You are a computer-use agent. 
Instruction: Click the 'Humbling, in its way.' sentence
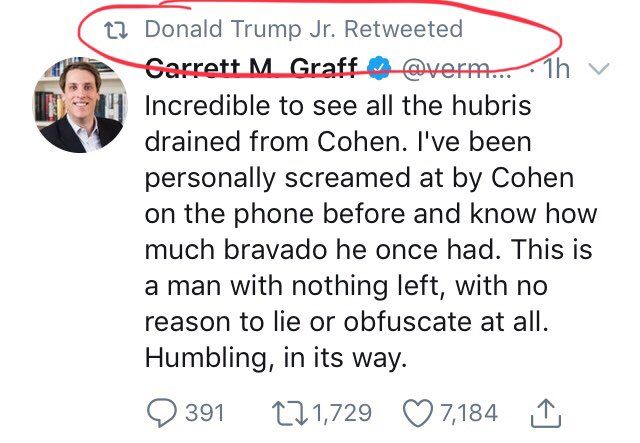pyautogui.click(x=276, y=357)
